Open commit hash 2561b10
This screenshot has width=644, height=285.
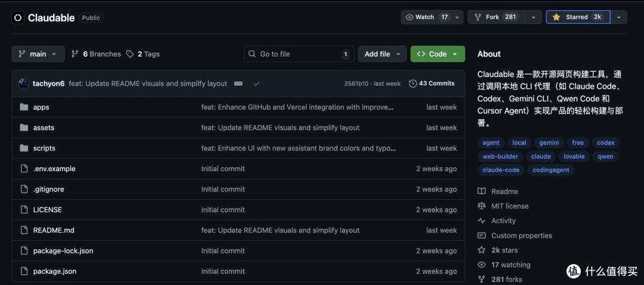tap(356, 83)
